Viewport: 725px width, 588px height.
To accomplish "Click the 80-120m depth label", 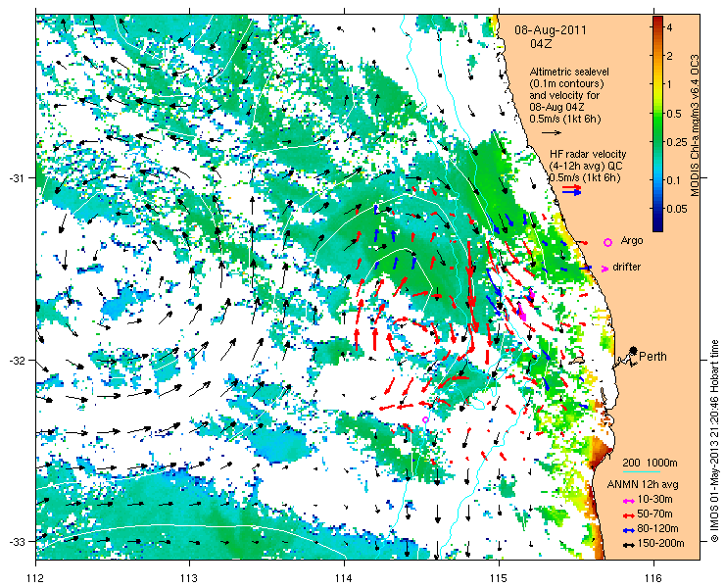I will click(657, 529).
